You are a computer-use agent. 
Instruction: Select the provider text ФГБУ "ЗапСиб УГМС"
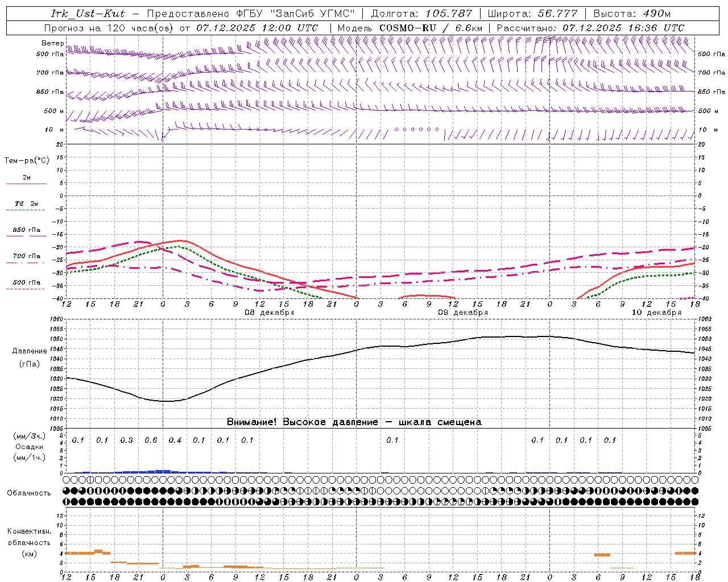296,14
